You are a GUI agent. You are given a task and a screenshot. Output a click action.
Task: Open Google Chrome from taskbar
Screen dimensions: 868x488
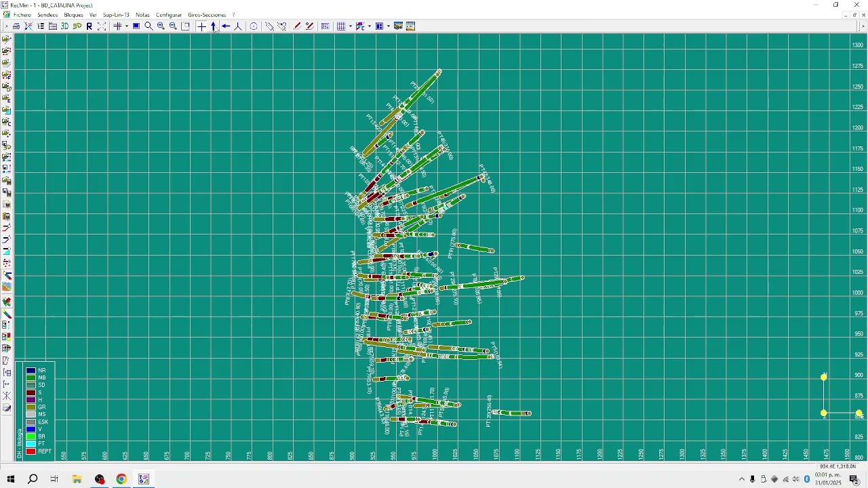pyautogui.click(x=121, y=479)
